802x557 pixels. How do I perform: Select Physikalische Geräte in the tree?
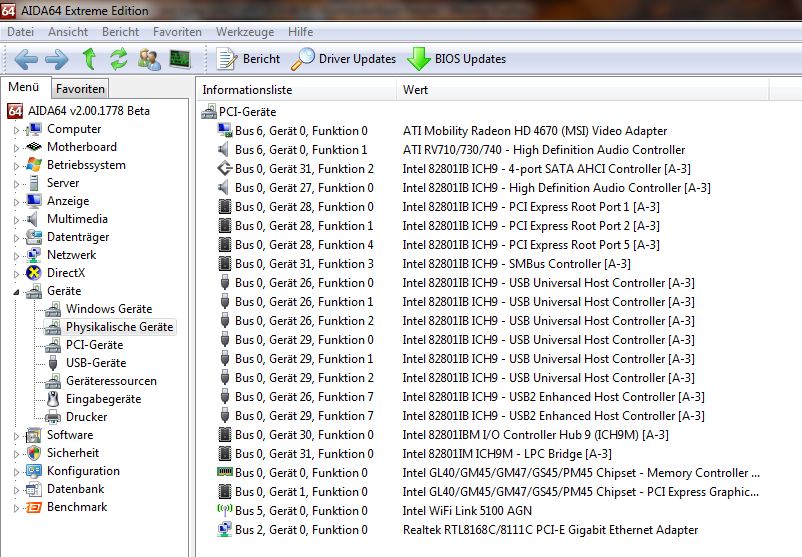(120, 327)
